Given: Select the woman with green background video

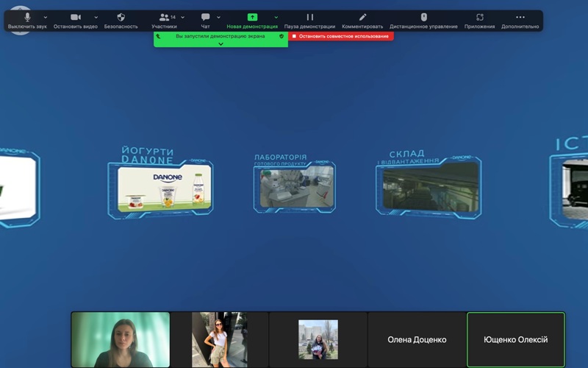Looking at the screenshot, I should click(121, 339).
